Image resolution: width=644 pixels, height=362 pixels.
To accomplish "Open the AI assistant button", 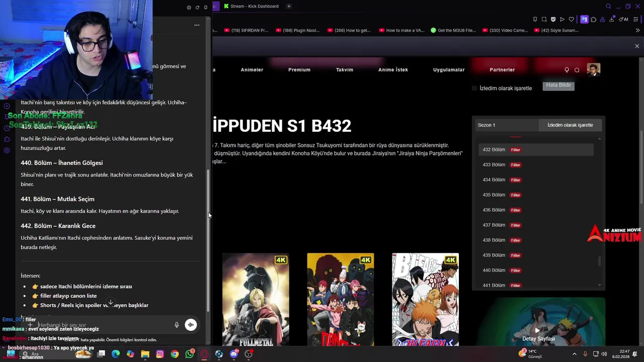I will point(623,19).
